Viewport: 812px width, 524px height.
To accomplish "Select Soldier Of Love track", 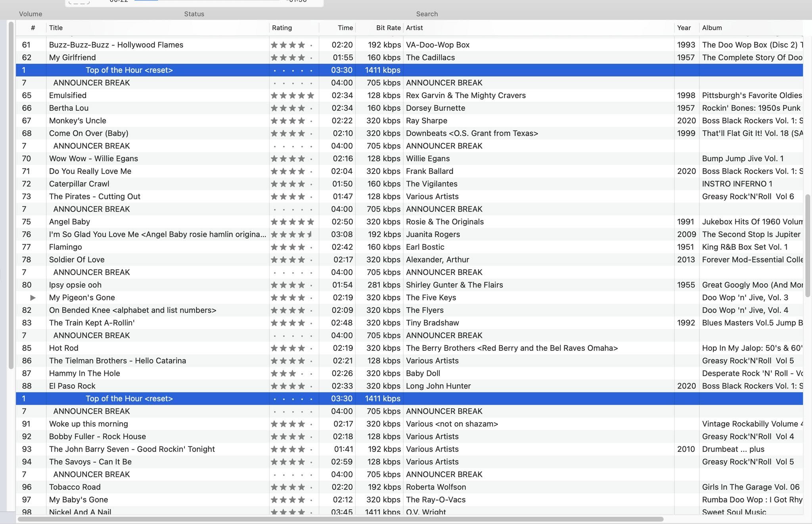I will point(409,260).
